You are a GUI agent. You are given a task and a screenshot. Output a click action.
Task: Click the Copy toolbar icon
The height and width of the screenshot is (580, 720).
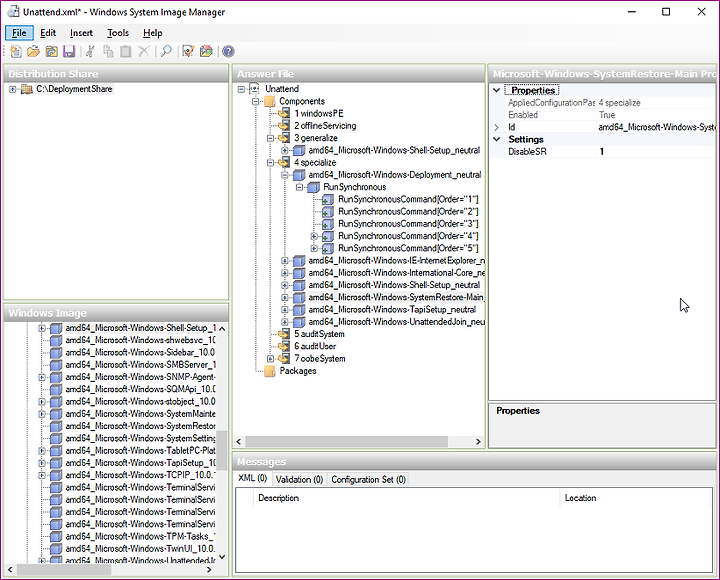click(108, 51)
